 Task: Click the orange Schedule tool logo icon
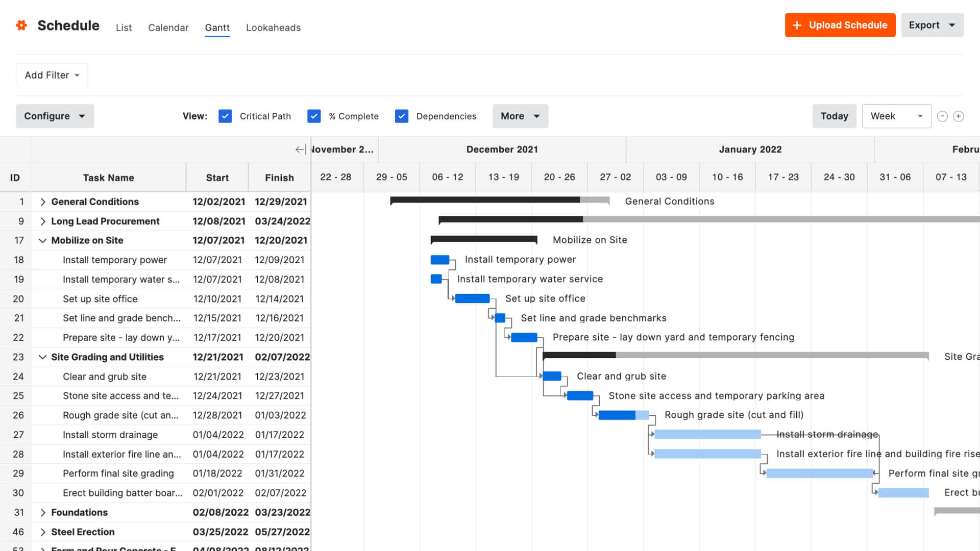[x=21, y=25]
